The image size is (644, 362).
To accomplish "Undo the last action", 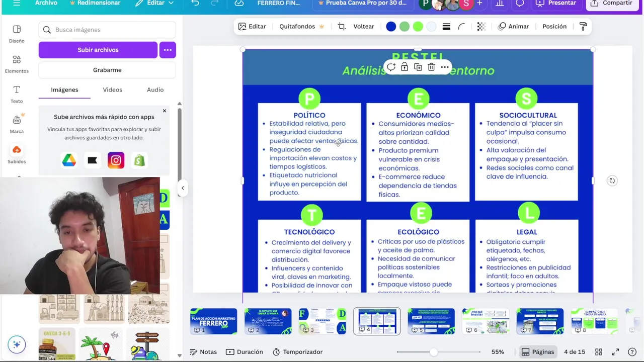I will pos(195,3).
